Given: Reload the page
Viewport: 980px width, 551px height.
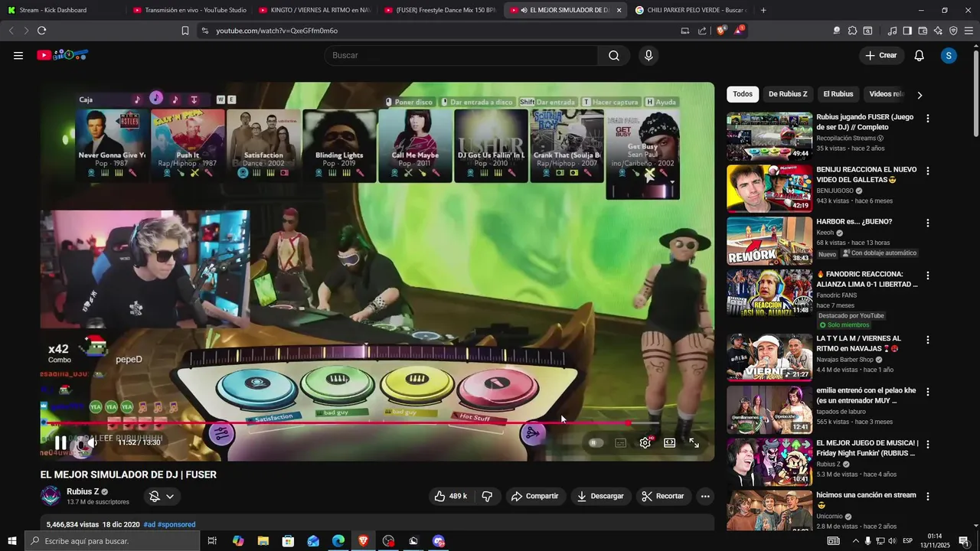Looking at the screenshot, I should tap(41, 31).
